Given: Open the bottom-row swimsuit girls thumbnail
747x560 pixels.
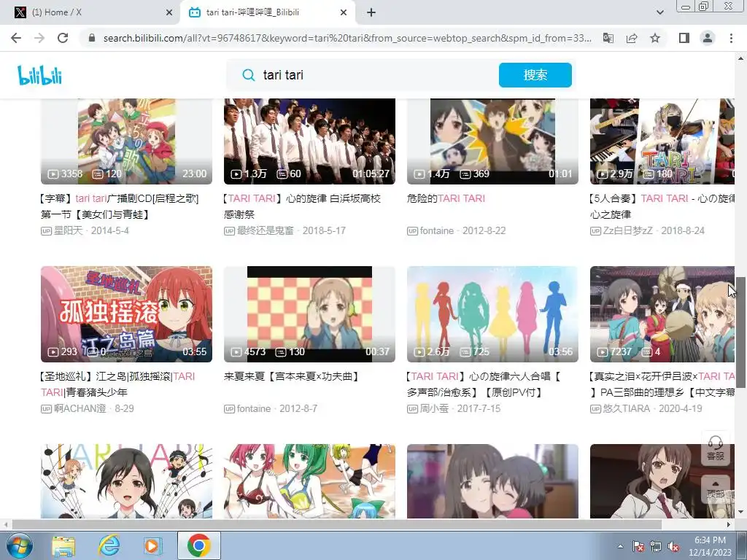Looking at the screenshot, I should click(x=309, y=481).
